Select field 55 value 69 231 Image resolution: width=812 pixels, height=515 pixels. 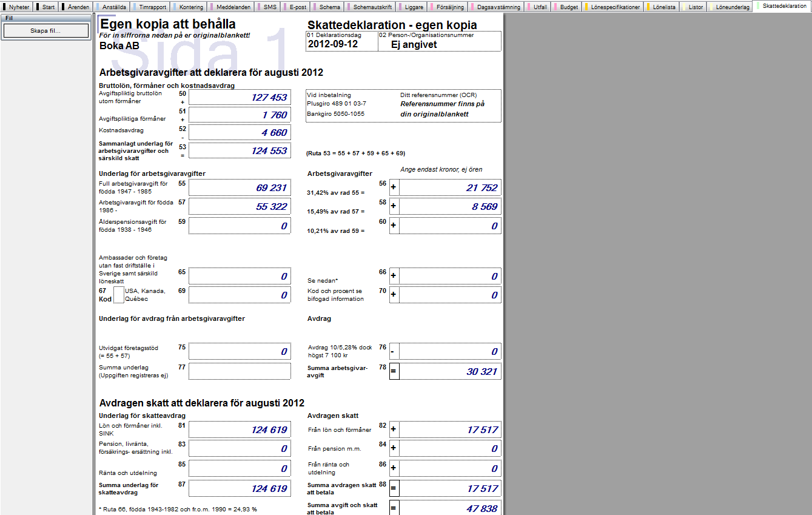pos(240,188)
